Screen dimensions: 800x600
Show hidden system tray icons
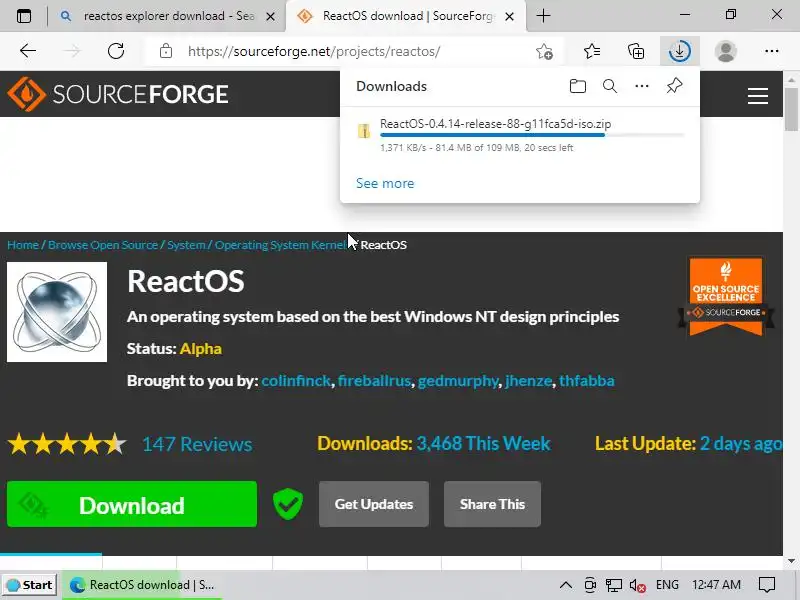click(x=565, y=585)
